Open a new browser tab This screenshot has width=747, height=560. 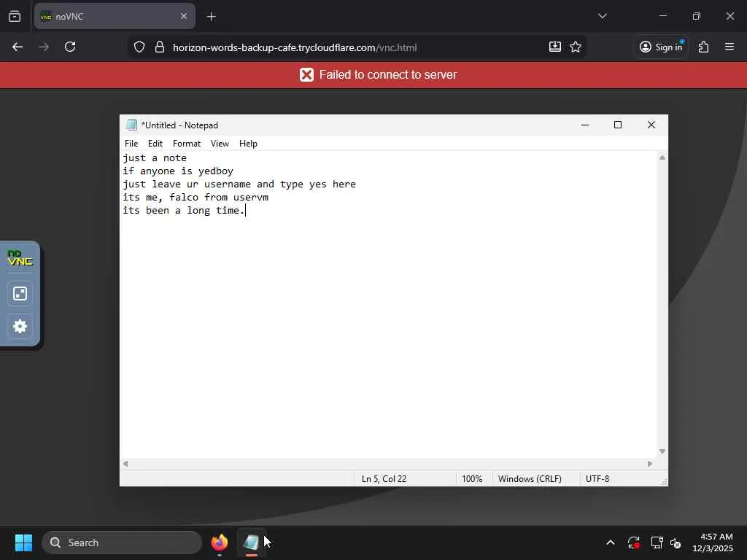212,17
